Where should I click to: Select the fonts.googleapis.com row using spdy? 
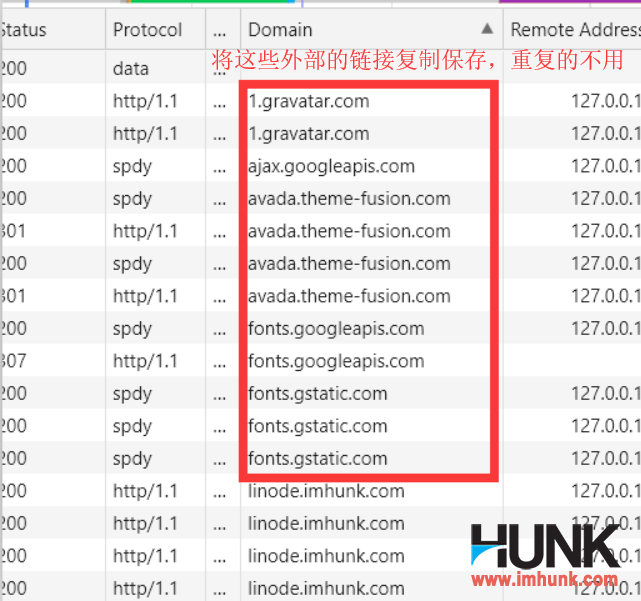tap(336, 329)
